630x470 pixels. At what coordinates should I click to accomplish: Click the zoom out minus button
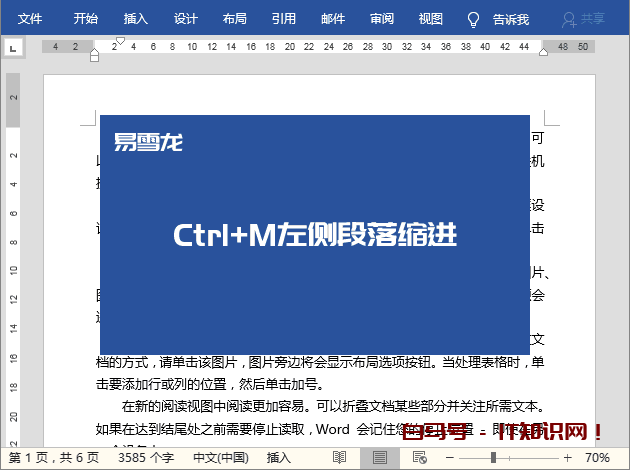[452, 457]
